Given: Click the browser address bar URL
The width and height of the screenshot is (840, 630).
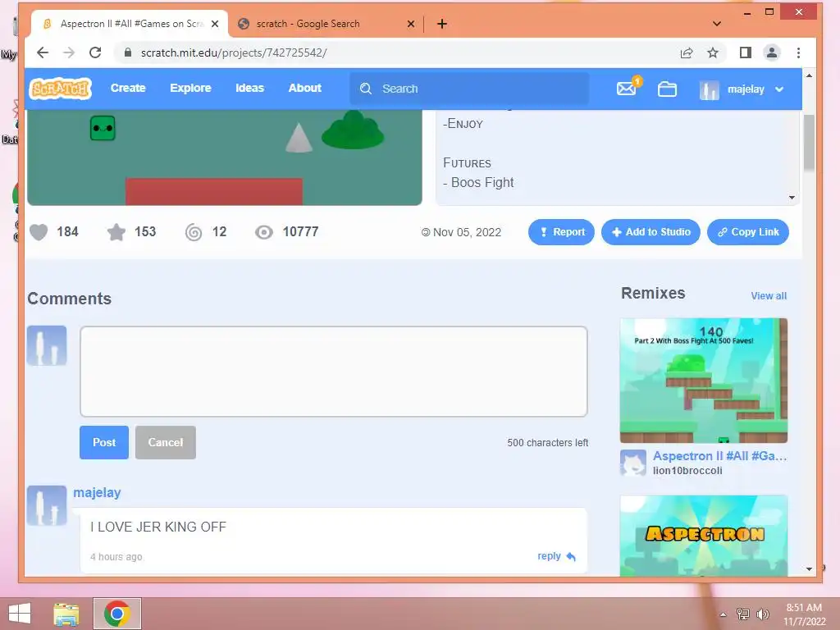Looking at the screenshot, I should click(x=234, y=52).
